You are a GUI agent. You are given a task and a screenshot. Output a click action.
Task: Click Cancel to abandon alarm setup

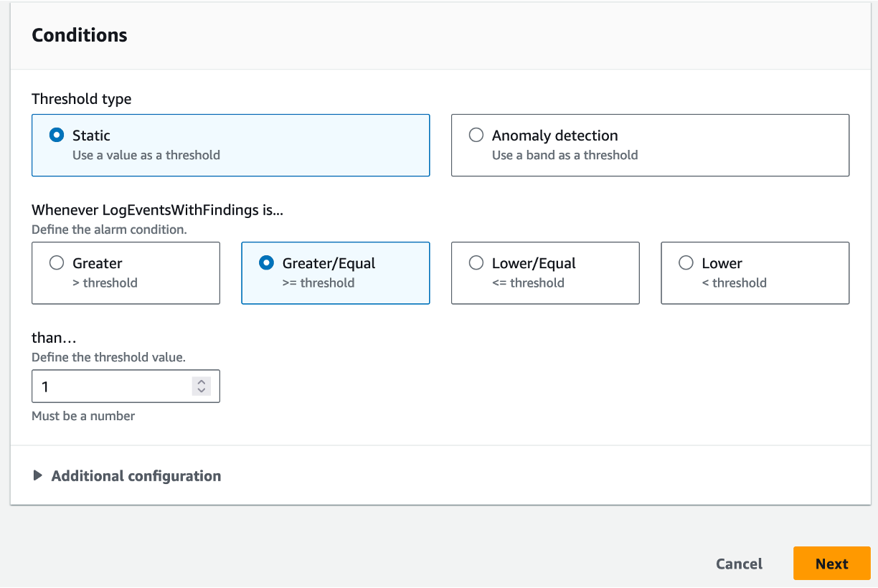coord(739,564)
